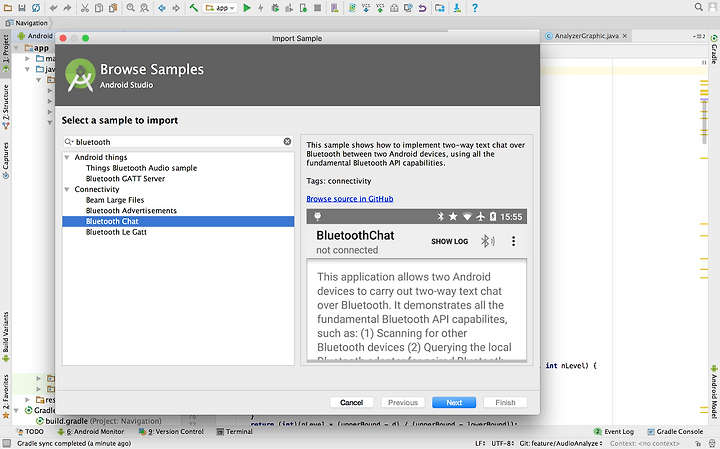
Task: Open the 1: Project tool window tab
Action: coord(6,52)
